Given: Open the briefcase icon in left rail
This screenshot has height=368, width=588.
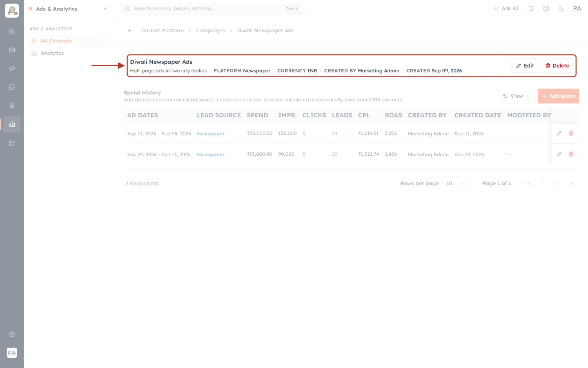Looking at the screenshot, I should (x=12, y=50).
